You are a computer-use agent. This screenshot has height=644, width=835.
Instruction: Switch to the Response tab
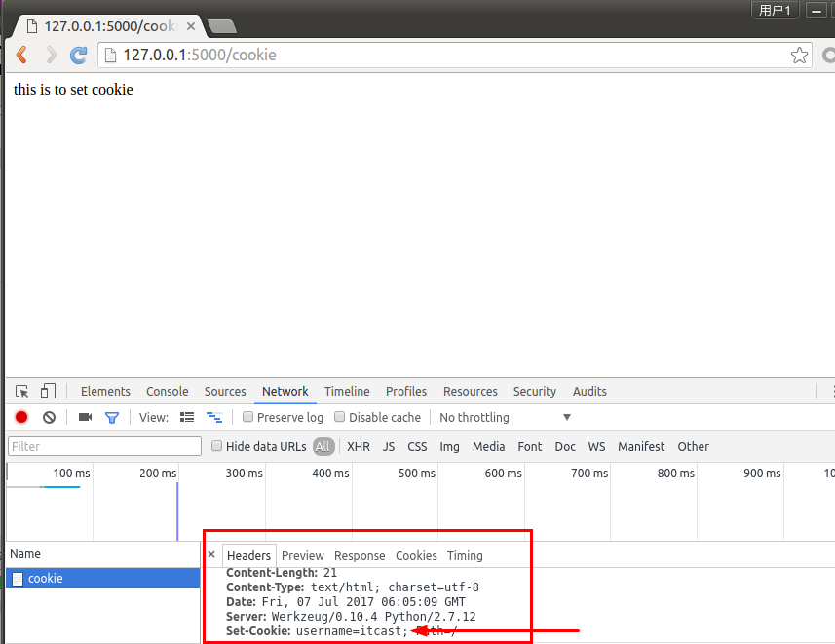(360, 556)
